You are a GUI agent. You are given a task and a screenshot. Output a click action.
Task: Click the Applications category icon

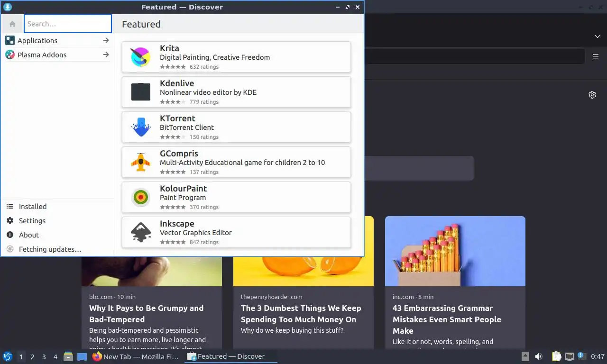point(10,41)
